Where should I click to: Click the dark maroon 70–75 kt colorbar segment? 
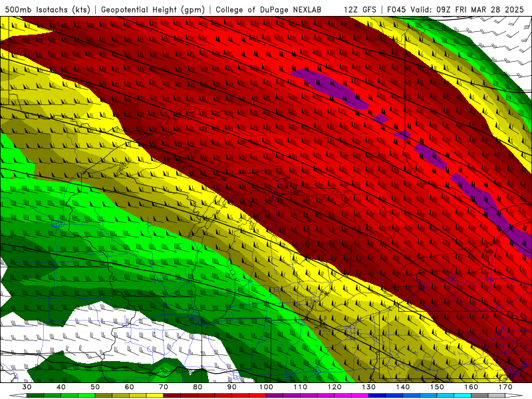pyautogui.click(x=172, y=396)
